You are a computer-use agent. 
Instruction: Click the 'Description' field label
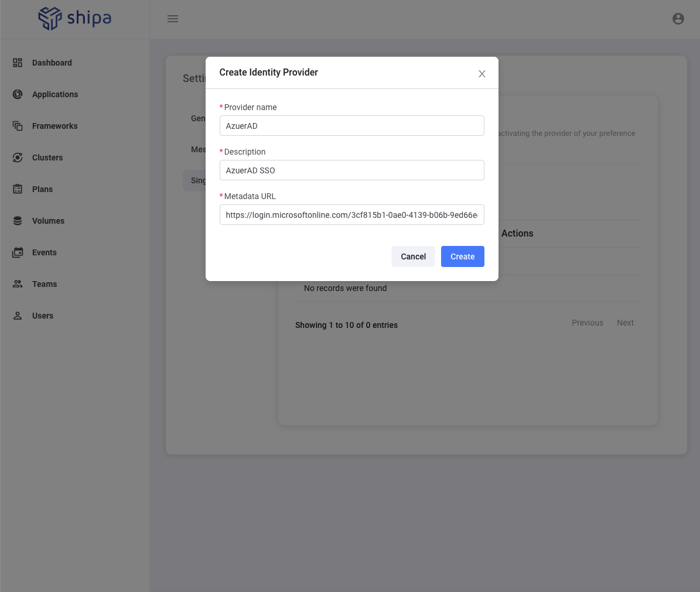(245, 152)
